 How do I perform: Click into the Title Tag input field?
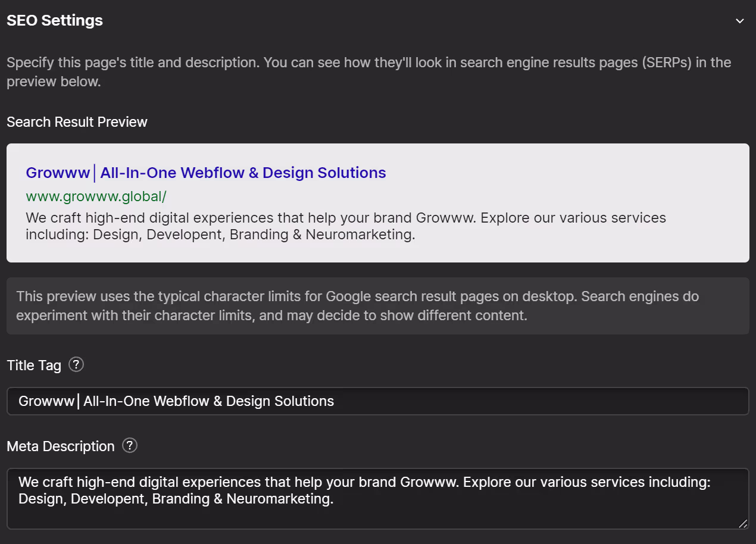(377, 401)
